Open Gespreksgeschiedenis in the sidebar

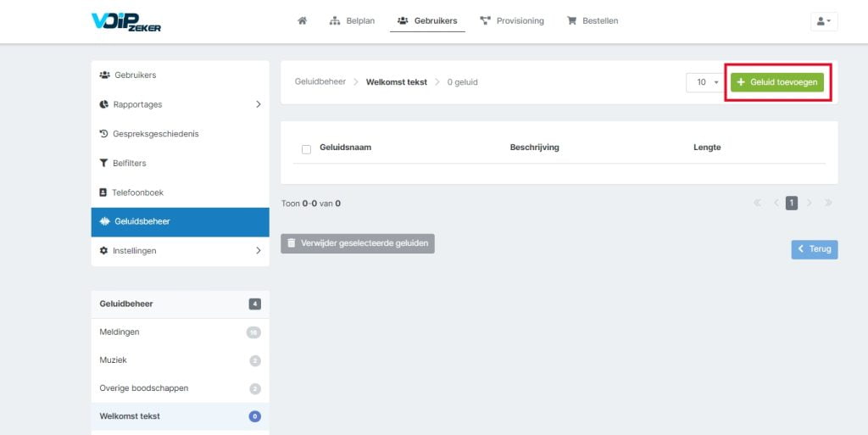(180, 134)
